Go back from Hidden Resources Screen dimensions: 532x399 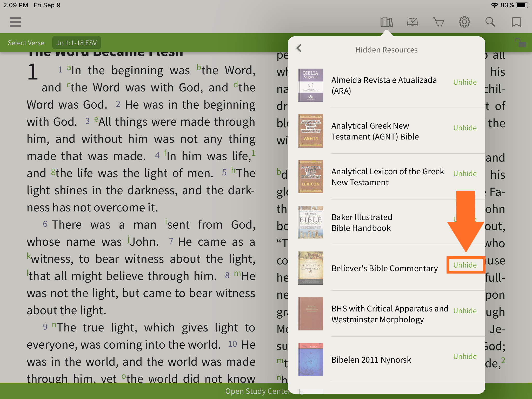(299, 48)
